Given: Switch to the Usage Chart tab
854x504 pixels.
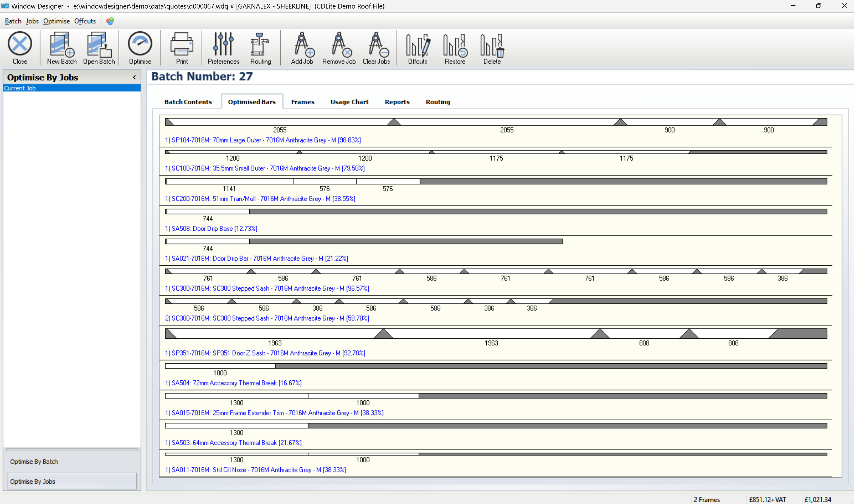Looking at the screenshot, I should 349,102.
